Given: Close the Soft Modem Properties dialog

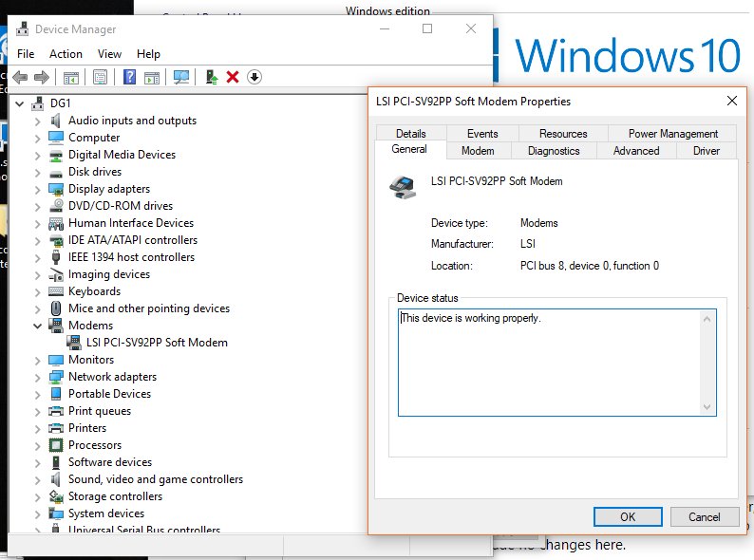Looking at the screenshot, I should (x=732, y=101).
